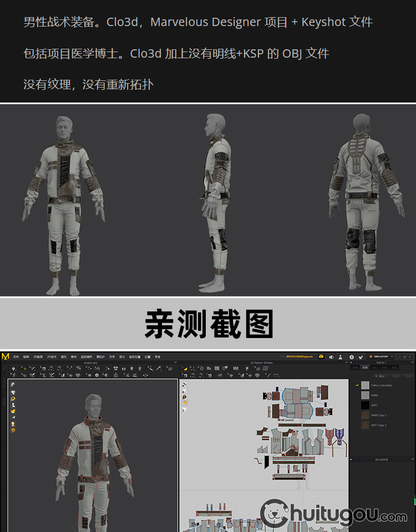Viewport: 416px width, 532px height.
Task: Click the Add (+) button above the fabric list
Action: tap(379, 376)
